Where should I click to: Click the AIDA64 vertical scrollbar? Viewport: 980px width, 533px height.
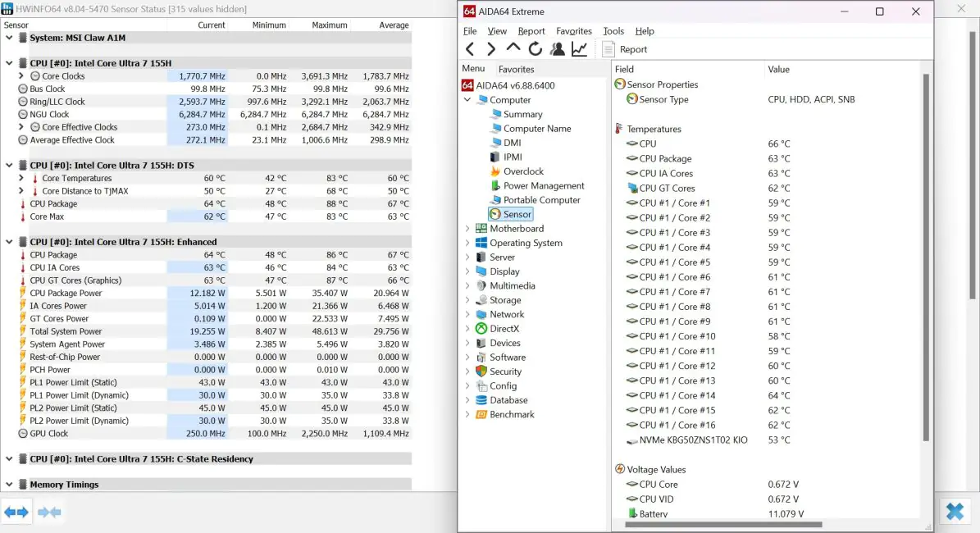pyautogui.click(x=926, y=257)
